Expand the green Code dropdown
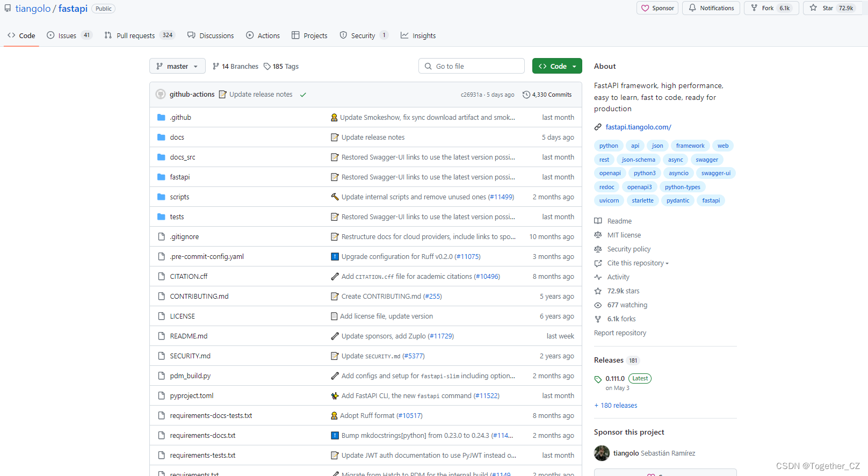Screen dimensions: 868x476 [x=557, y=66]
